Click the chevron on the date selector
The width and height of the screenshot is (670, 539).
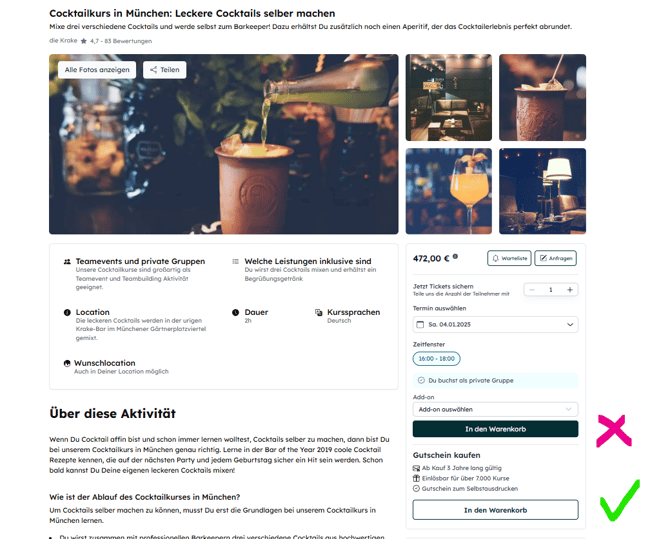[570, 324]
